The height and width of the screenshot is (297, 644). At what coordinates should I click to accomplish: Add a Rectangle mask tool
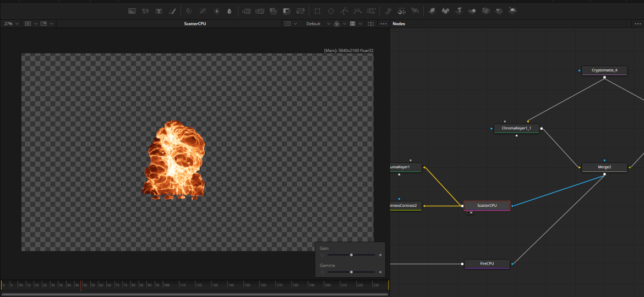[x=318, y=11]
